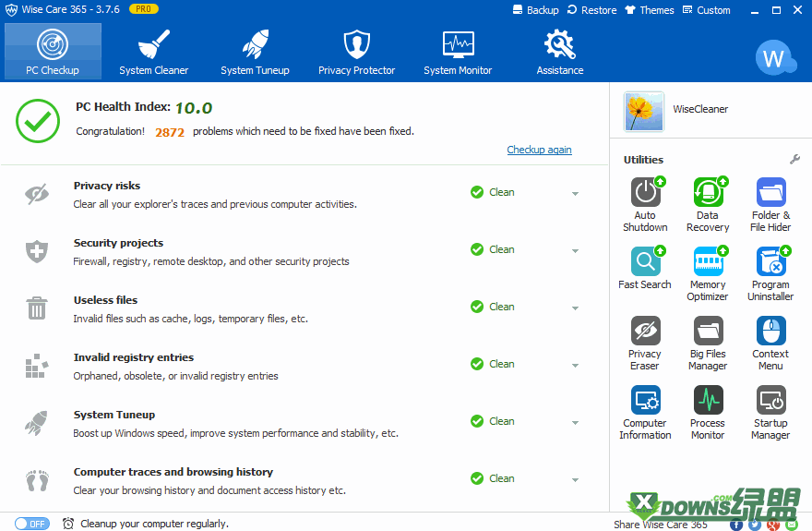Launch the Fast Search utility
The height and width of the screenshot is (531, 812).
coord(645,269)
